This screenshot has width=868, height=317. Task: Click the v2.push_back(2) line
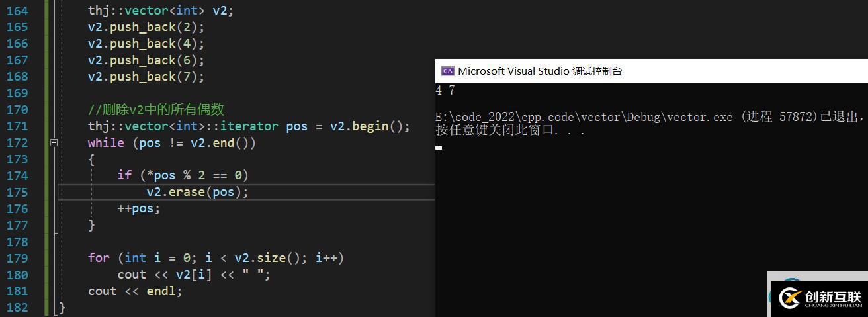tap(146, 27)
